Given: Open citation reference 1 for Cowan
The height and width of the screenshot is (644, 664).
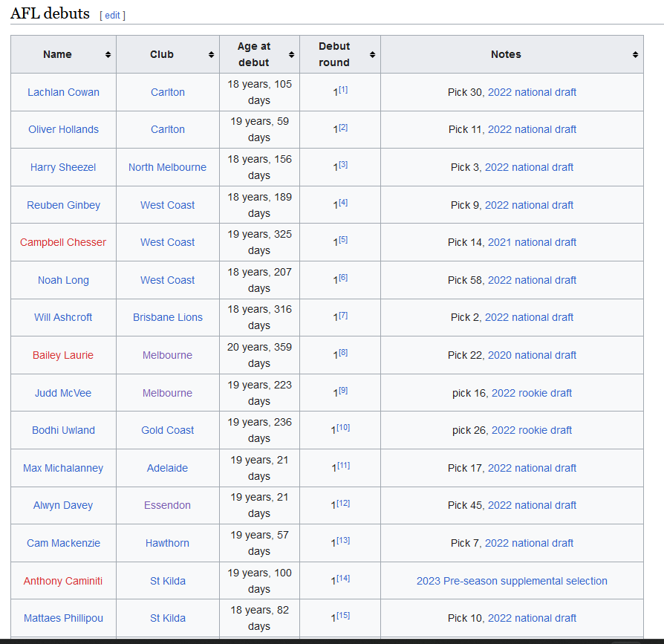Looking at the screenshot, I should [343, 90].
